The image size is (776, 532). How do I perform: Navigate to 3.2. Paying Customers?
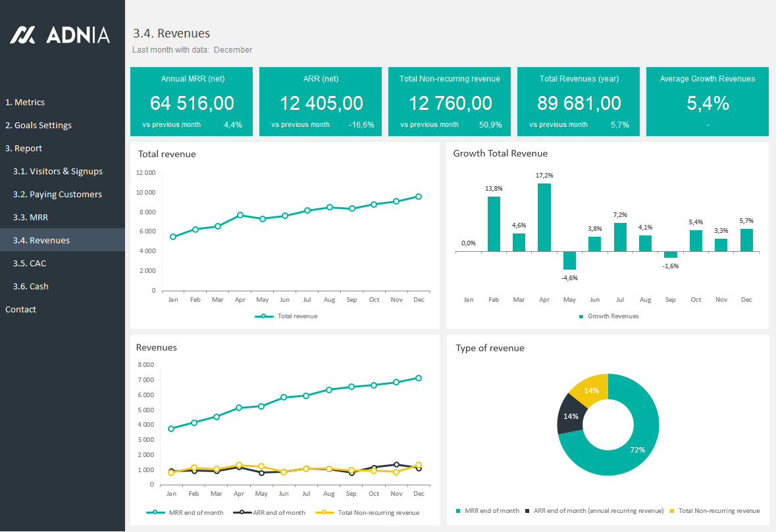[x=57, y=195]
